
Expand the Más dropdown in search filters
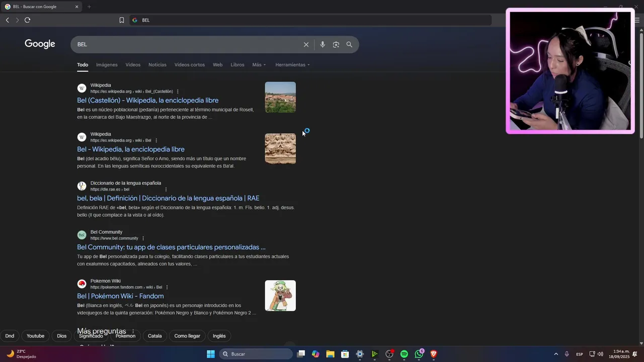point(259,65)
